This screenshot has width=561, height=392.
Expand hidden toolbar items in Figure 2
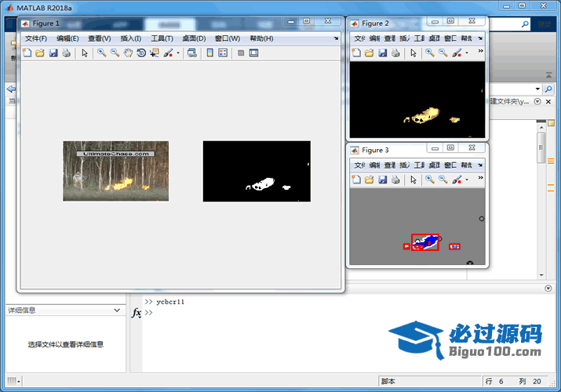click(x=480, y=53)
